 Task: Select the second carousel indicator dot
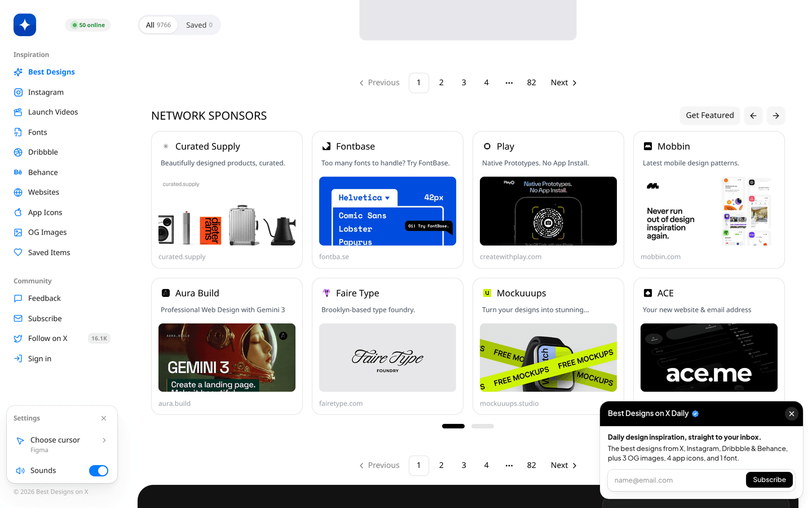tap(483, 426)
